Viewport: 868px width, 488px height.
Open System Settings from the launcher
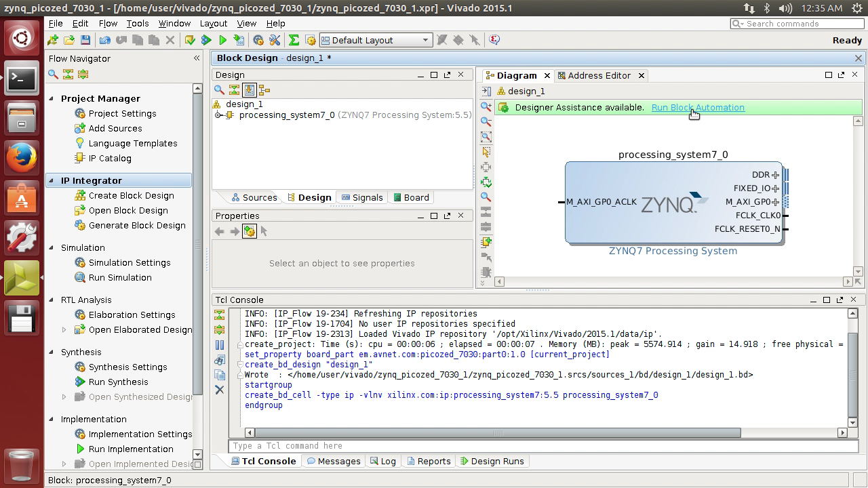point(22,237)
